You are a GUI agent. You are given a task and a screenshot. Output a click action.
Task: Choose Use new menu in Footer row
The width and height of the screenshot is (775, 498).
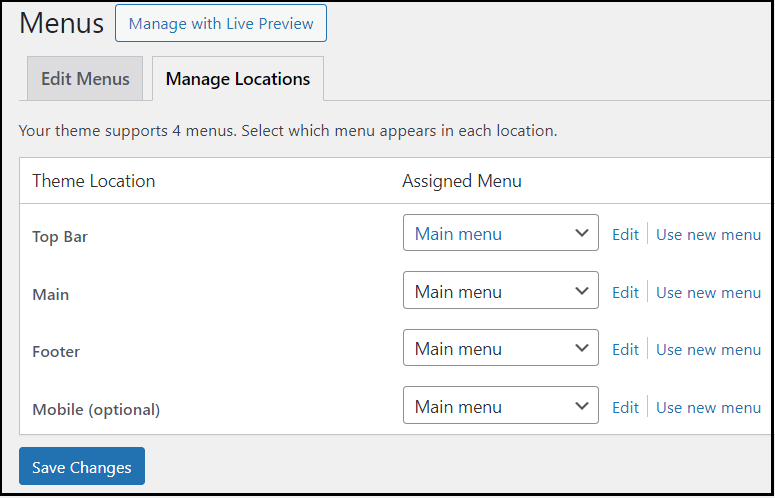pyautogui.click(x=708, y=350)
